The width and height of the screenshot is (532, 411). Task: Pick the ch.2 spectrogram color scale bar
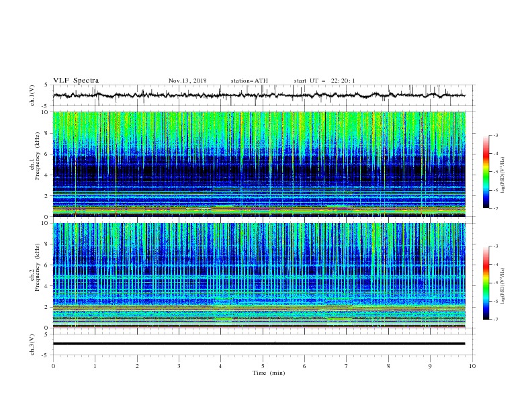pos(486,283)
